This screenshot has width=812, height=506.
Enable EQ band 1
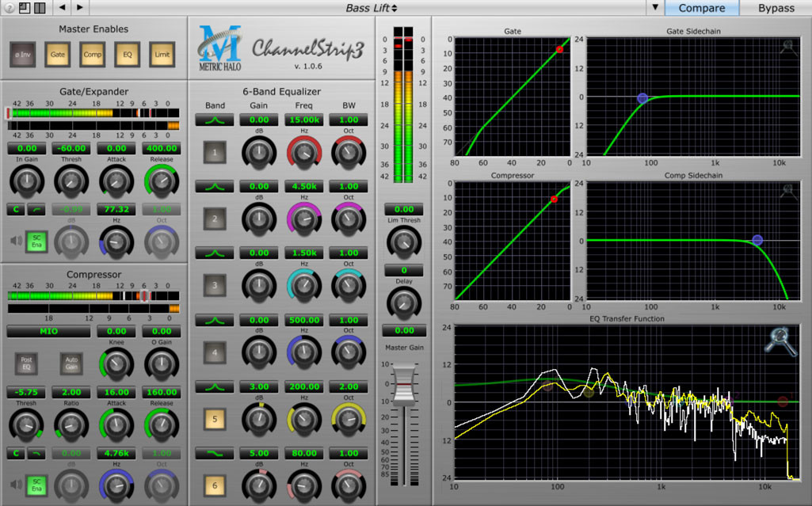click(x=215, y=152)
